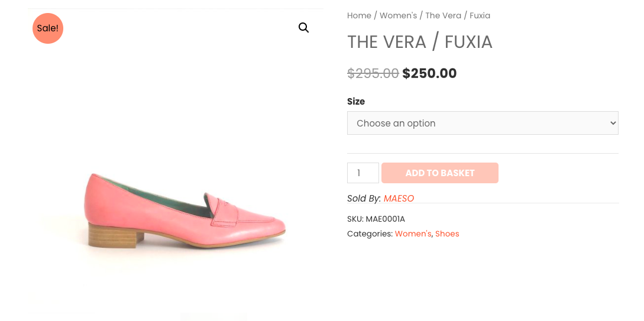Select the Women's category link
Viewport: 644px width, 321px height.
click(x=413, y=234)
